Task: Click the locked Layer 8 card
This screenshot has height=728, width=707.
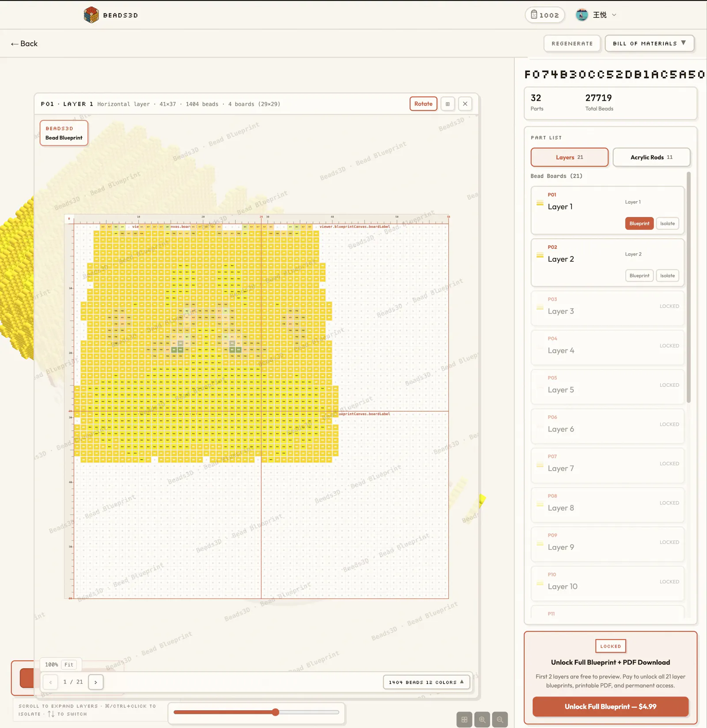Action: coord(608,505)
